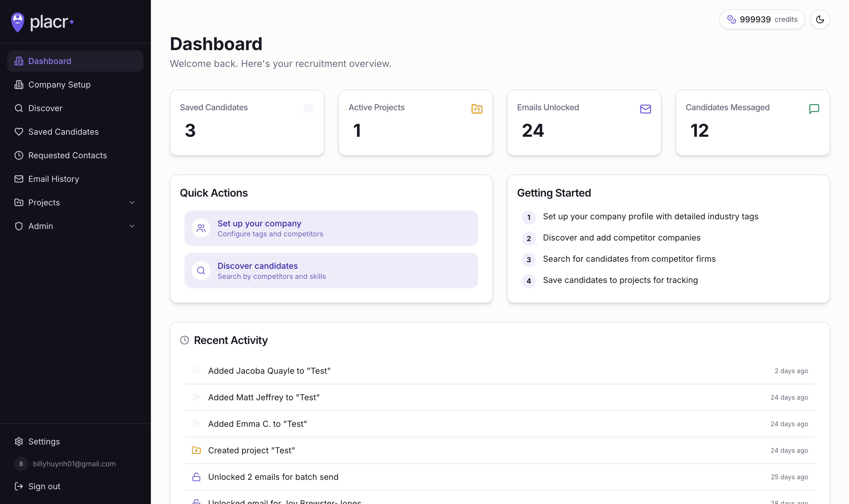Click the add-user icon for Emma C. entry
The image size is (849, 504).
(x=196, y=424)
